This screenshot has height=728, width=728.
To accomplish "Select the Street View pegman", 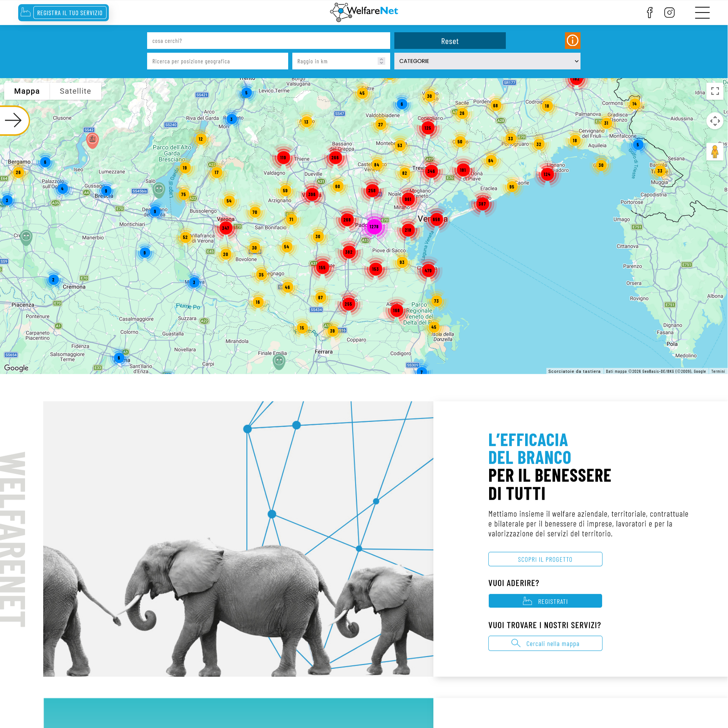I will pyautogui.click(x=715, y=152).
